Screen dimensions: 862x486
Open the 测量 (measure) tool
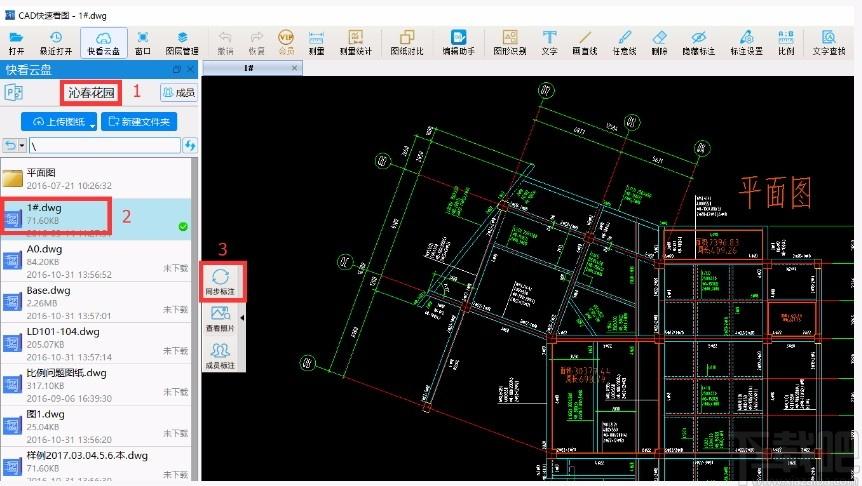click(x=316, y=42)
